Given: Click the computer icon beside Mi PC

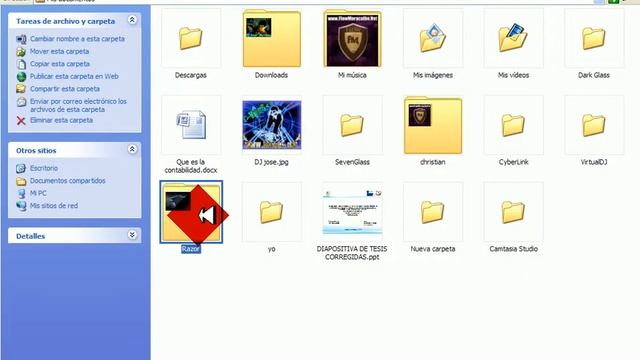Looking at the screenshot, I should click(x=21, y=193).
